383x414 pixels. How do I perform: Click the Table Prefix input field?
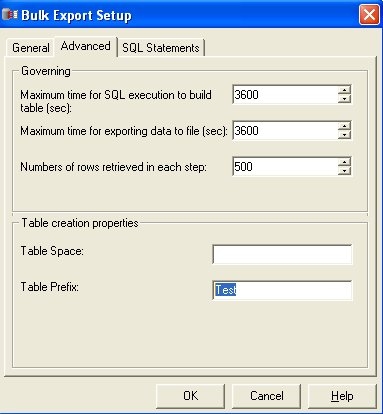[282, 290]
